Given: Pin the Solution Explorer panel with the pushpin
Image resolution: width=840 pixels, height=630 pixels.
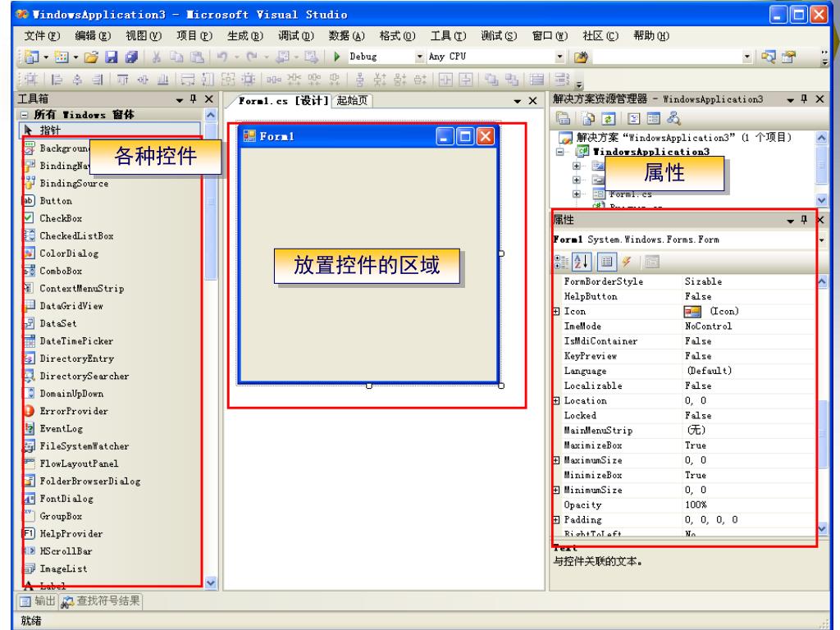Looking at the screenshot, I should 804,99.
